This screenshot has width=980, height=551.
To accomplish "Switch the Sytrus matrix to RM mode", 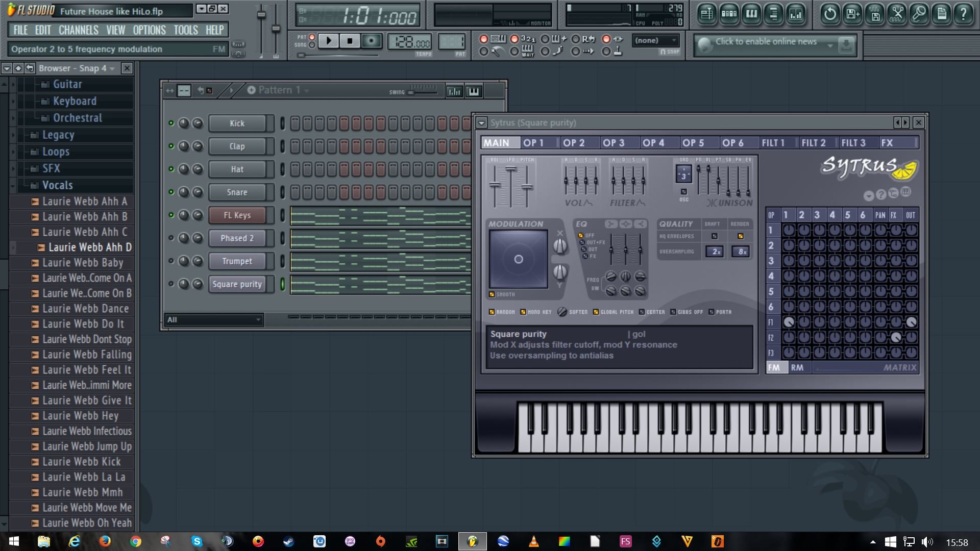I will pyautogui.click(x=797, y=367).
